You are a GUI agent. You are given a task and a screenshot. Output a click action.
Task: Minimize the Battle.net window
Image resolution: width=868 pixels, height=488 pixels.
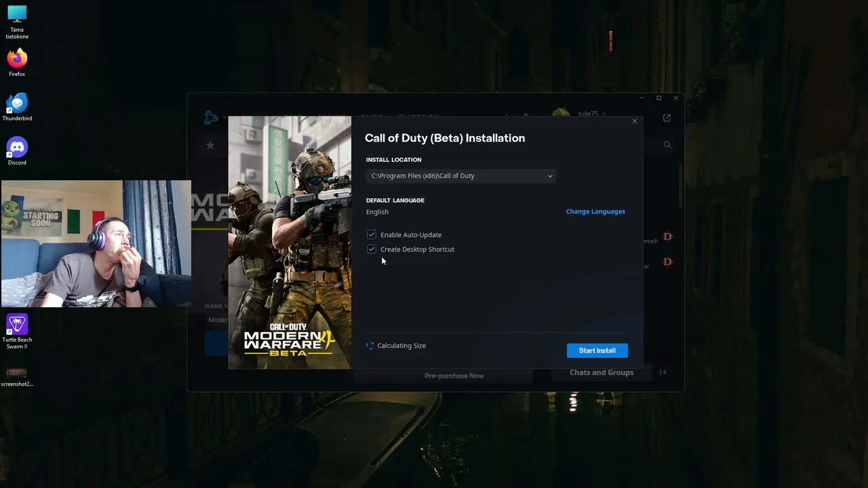click(642, 98)
